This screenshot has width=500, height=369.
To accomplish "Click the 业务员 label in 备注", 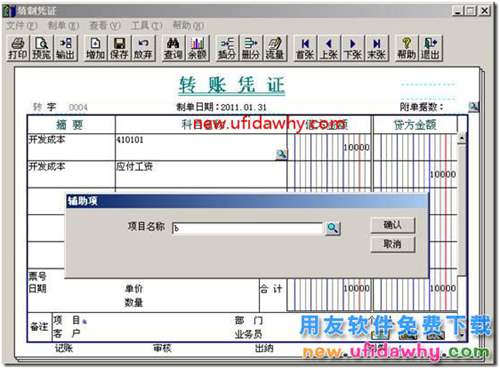I will [249, 334].
